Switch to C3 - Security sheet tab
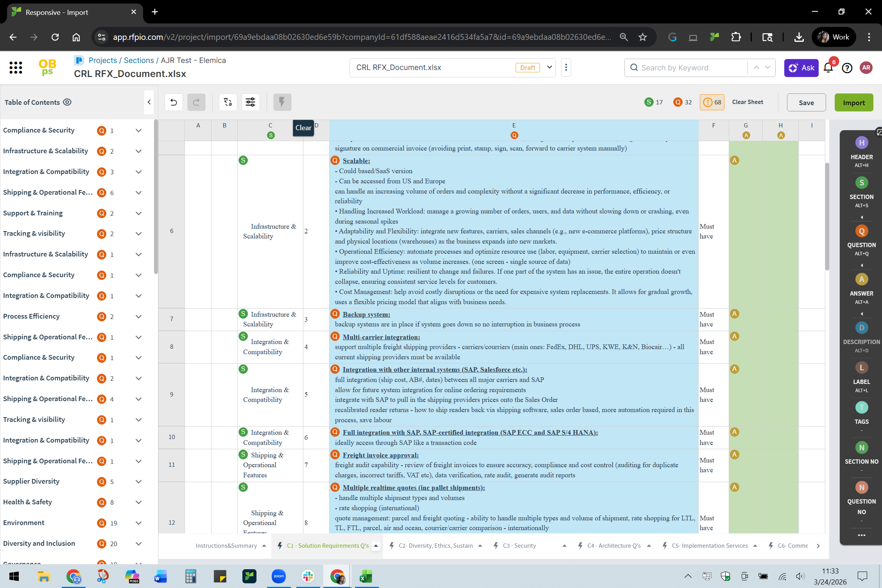This screenshot has width=882, height=588. 519,546
